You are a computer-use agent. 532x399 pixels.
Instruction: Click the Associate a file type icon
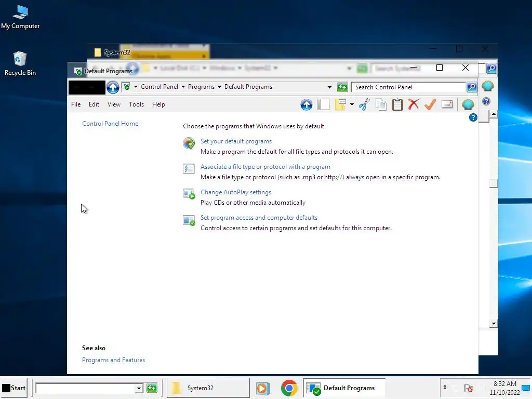(189, 168)
